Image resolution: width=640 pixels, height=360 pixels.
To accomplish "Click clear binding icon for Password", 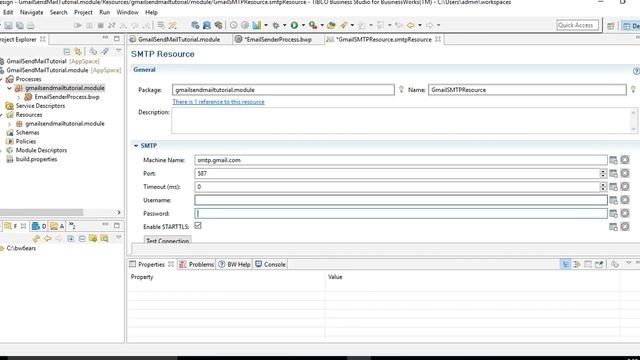I will coord(625,213).
